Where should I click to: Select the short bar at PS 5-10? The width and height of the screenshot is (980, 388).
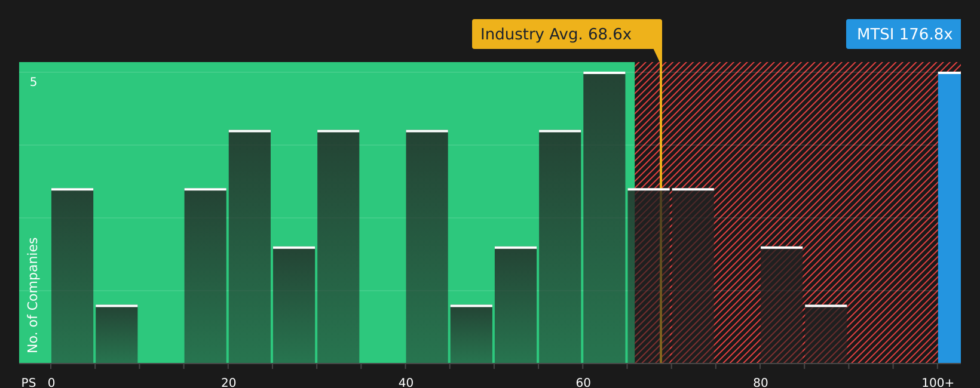(x=117, y=334)
